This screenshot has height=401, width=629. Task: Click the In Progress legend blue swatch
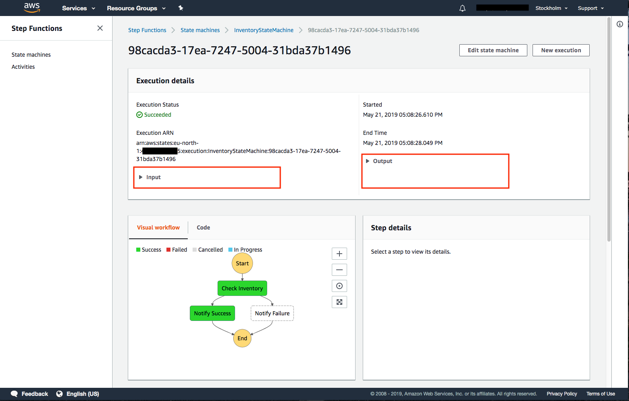(x=230, y=250)
